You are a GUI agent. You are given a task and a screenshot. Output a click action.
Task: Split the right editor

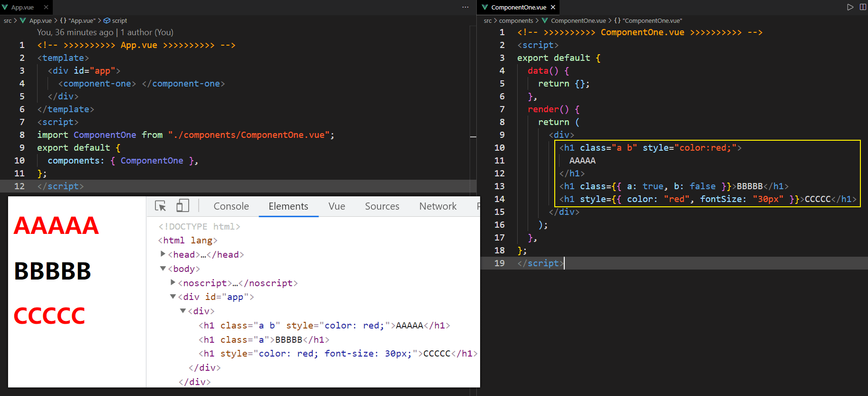coord(863,7)
